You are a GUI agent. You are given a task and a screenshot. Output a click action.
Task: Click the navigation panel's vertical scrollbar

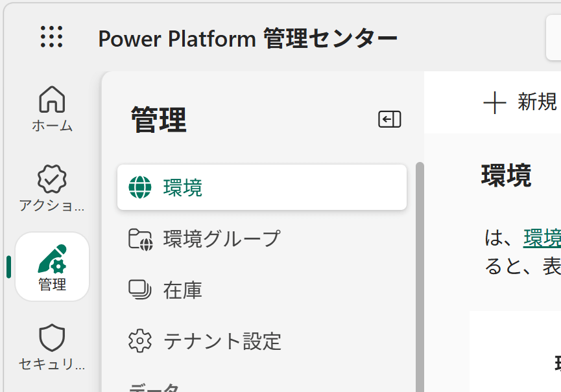(419, 272)
